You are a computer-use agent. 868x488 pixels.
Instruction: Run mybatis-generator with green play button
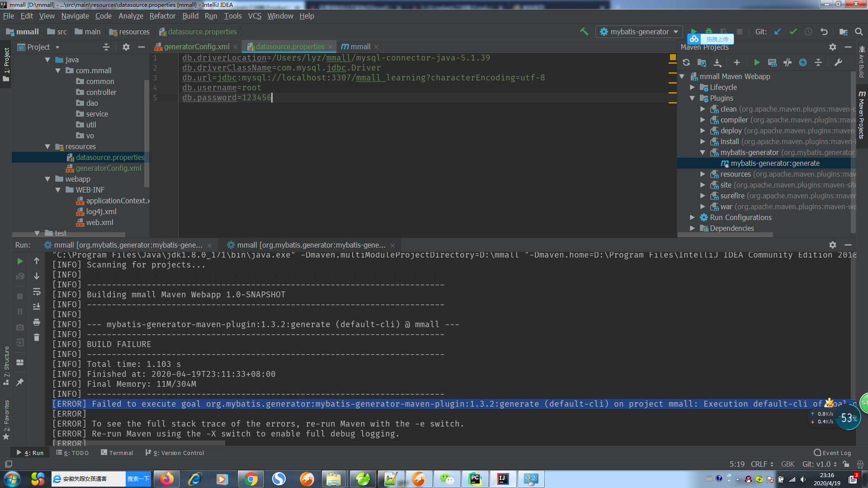pos(693,31)
